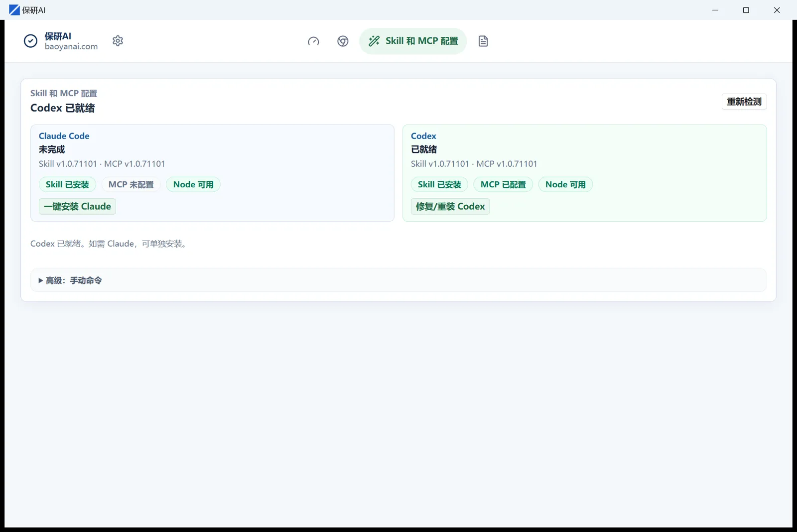This screenshot has width=797, height=532.
Task: Open the document log tab icon
Action: [x=483, y=41]
